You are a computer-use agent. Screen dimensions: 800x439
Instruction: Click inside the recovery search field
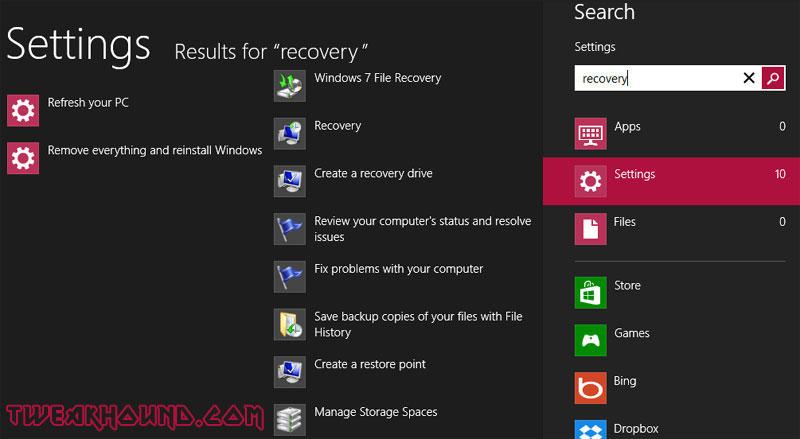tap(658, 78)
